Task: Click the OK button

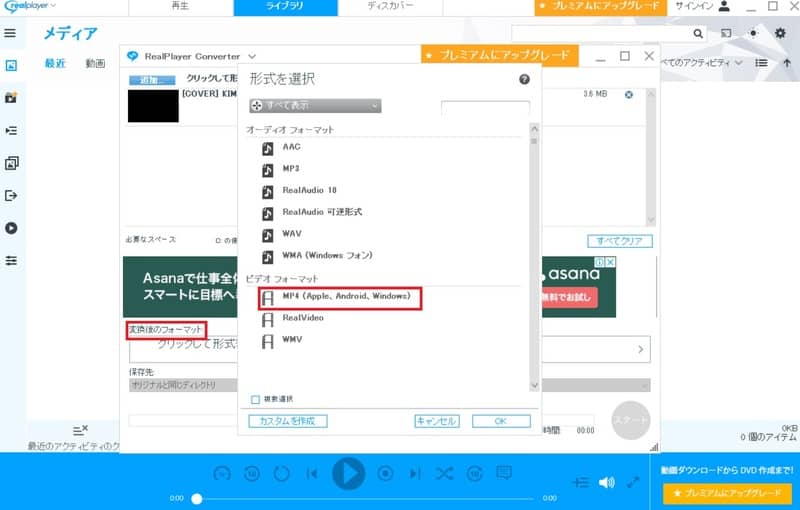Action: point(501,421)
